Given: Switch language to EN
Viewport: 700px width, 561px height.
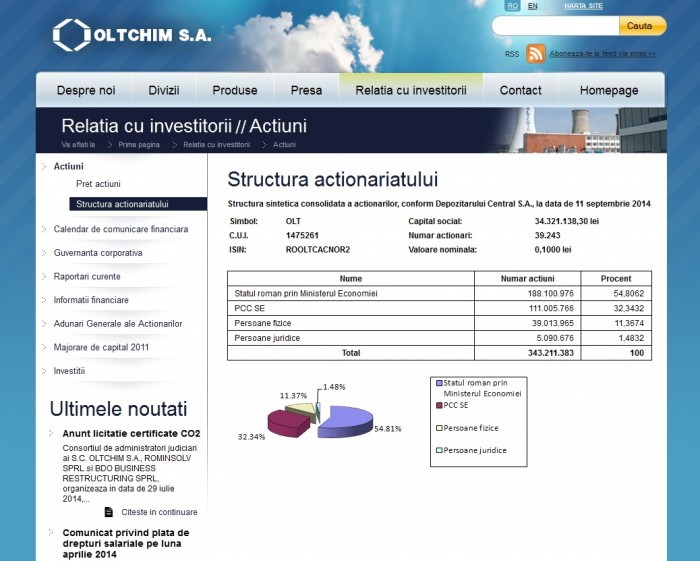Looking at the screenshot, I should pos(533,6).
